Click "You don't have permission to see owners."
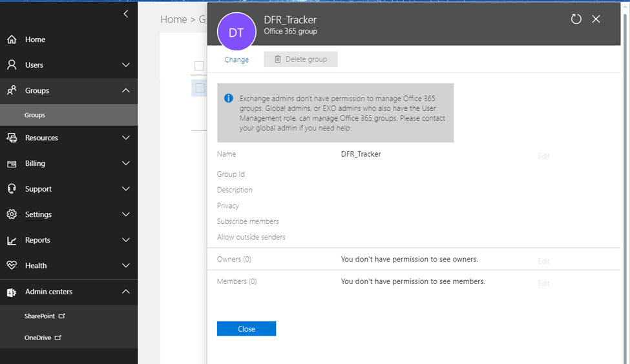630x364 pixels. point(410,259)
